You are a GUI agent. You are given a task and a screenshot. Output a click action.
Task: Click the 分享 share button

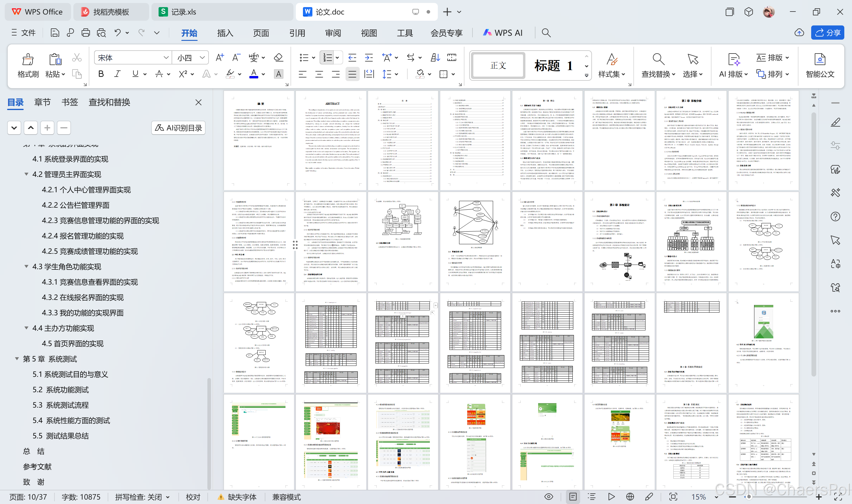coord(827,33)
